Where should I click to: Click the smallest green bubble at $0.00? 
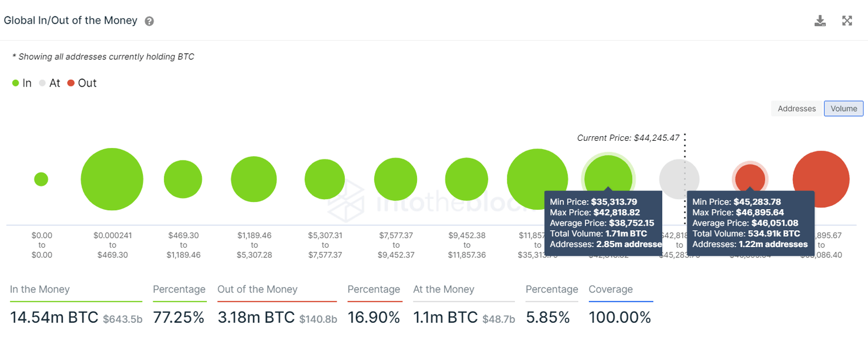[x=41, y=179]
